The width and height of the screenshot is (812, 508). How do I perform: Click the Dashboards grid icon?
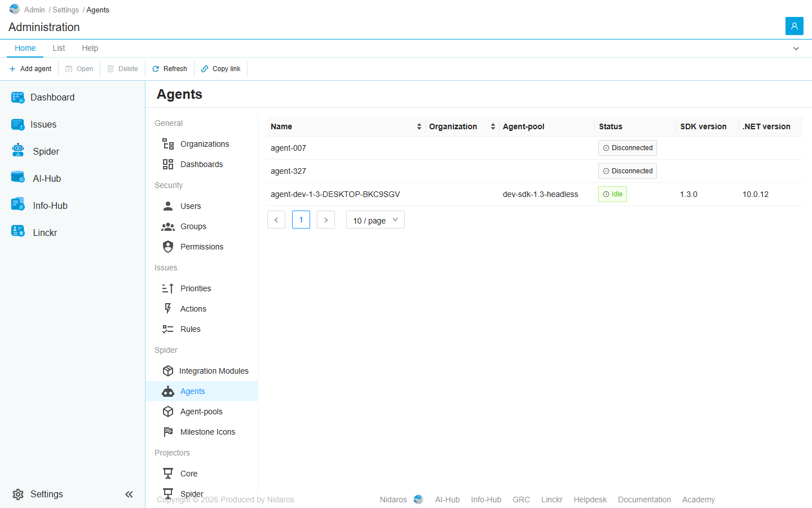(168, 164)
